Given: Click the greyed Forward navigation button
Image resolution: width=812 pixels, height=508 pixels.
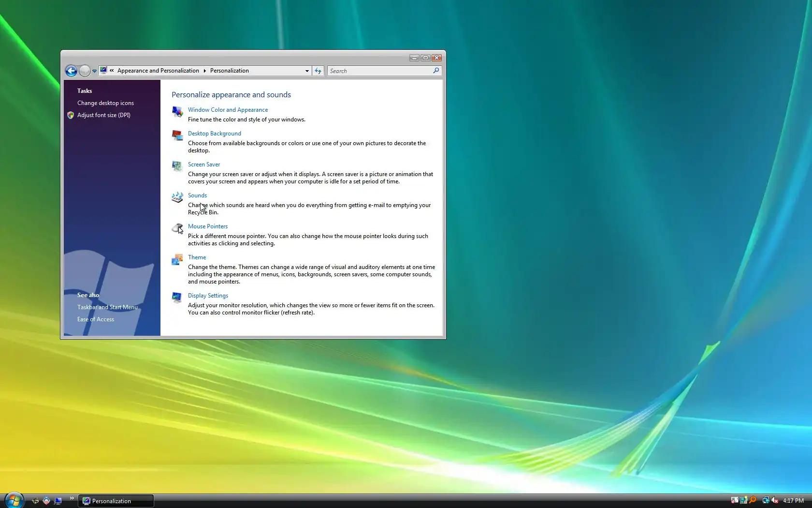Looking at the screenshot, I should tap(85, 71).
